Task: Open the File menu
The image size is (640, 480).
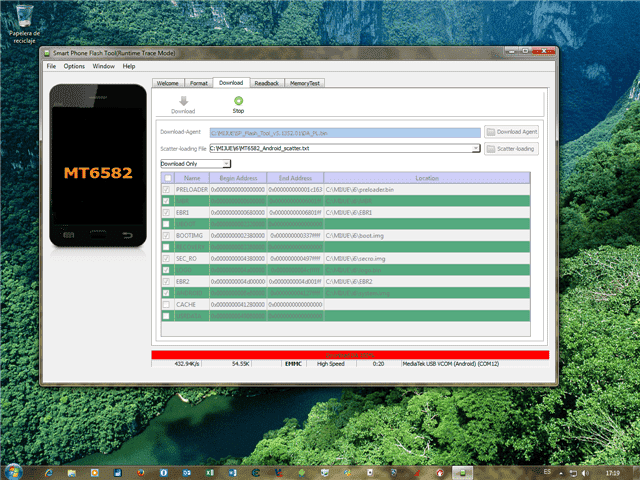Action: [x=51, y=66]
